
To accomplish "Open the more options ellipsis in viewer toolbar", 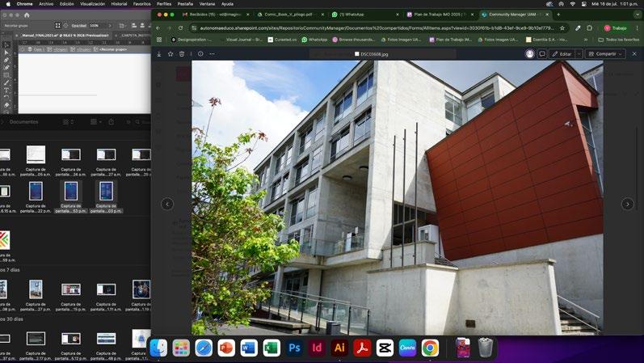I will coord(212,54).
